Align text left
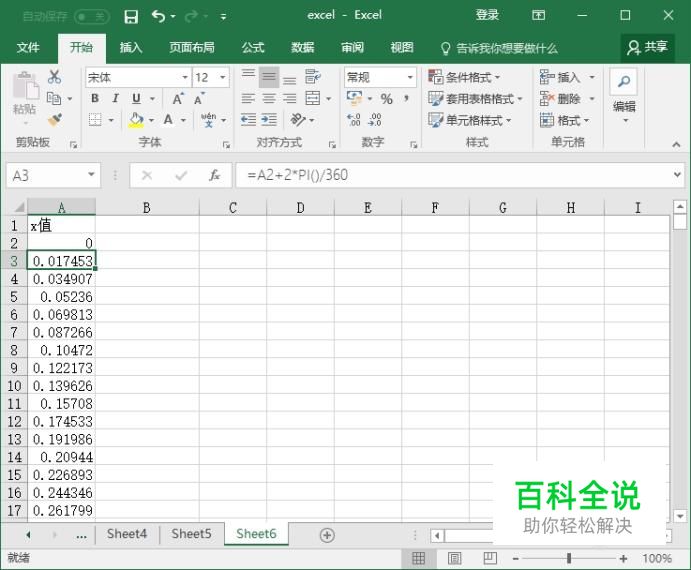Screen dimensions: 691x570 coord(248,98)
